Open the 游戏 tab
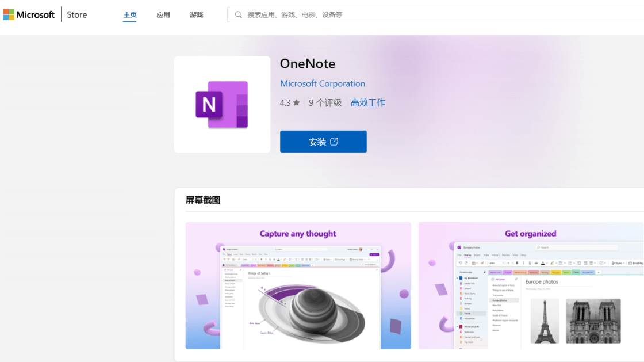 pos(196,15)
